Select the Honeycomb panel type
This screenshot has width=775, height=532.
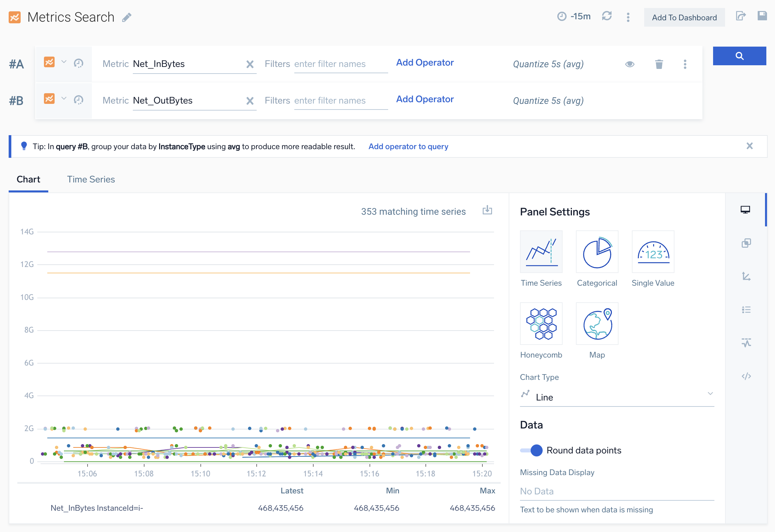pos(541,323)
